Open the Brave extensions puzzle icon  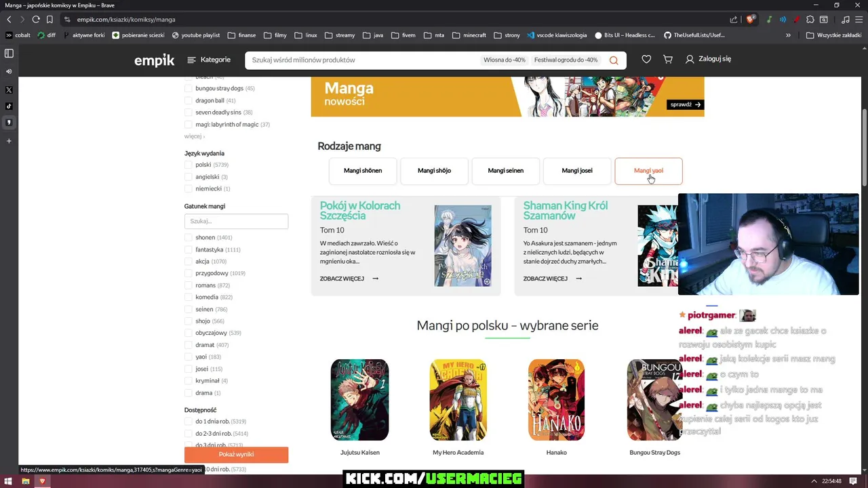(810, 20)
